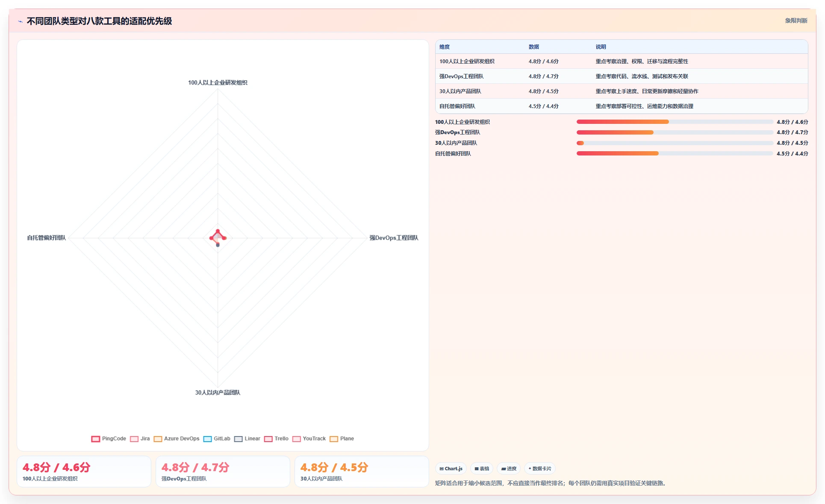The image size is (825, 504).
Task: Click radar axis label 100人以上企业研发组织
Action: click(x=218, y=83)
